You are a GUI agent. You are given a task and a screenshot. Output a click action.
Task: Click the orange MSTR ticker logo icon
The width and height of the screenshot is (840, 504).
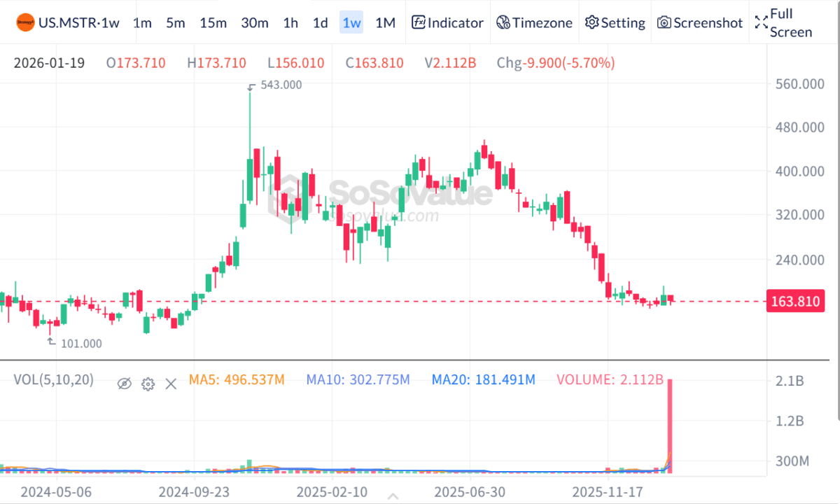24,23
